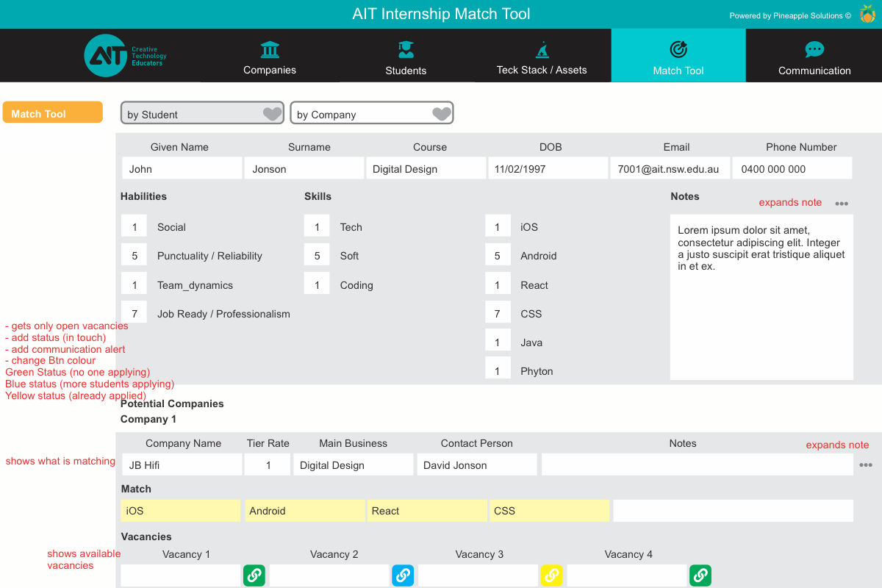Expand the company notes via ellipsis

pos(866,465)
